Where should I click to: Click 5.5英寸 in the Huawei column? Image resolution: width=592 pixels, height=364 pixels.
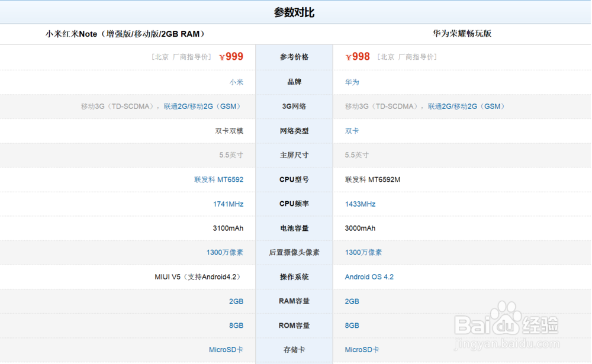tap(357, 155)
